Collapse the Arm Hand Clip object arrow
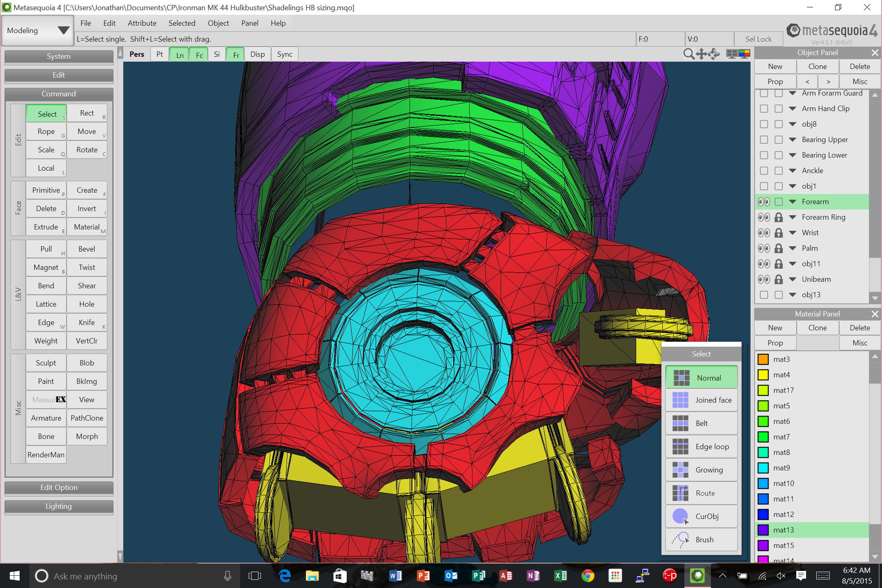Image resolution: width=882 pixels, height=588 pixels. 793,109
